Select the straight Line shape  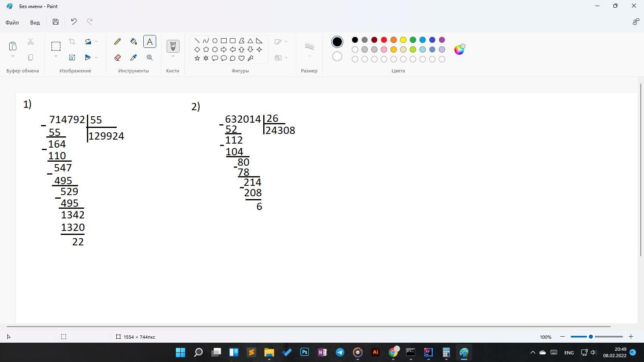coord(197,41)
